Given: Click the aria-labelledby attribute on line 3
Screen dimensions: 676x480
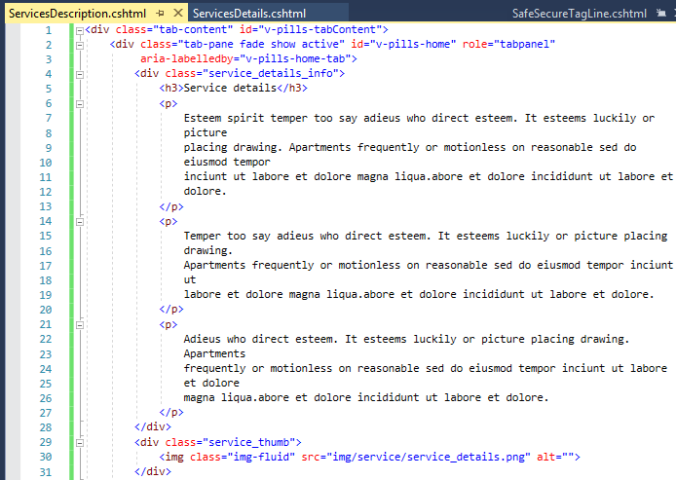Looking at the screenshot, I should point(180,59).
